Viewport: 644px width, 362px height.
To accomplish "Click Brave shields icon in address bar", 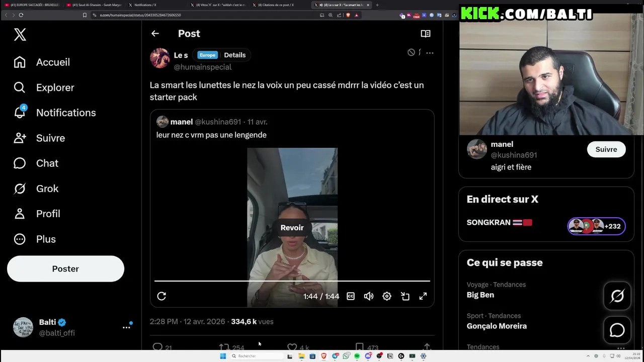I will 348,15.
